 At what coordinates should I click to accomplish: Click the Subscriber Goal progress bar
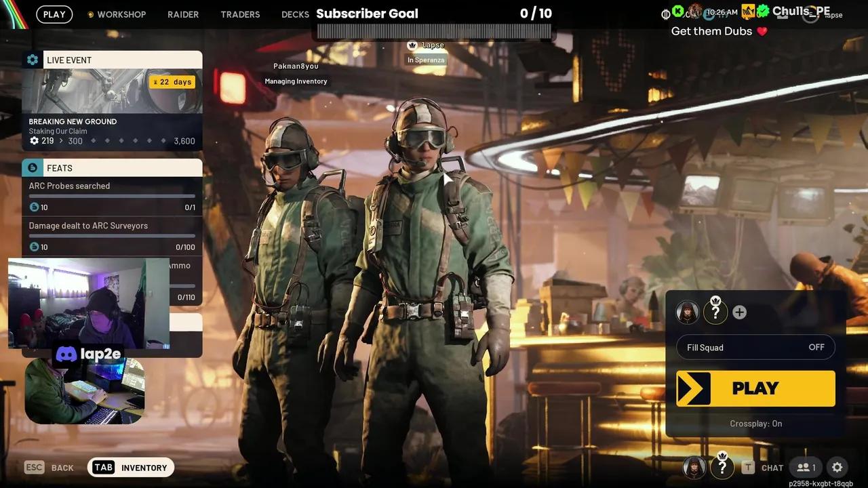pyautogui.click(x=434, y=32)
